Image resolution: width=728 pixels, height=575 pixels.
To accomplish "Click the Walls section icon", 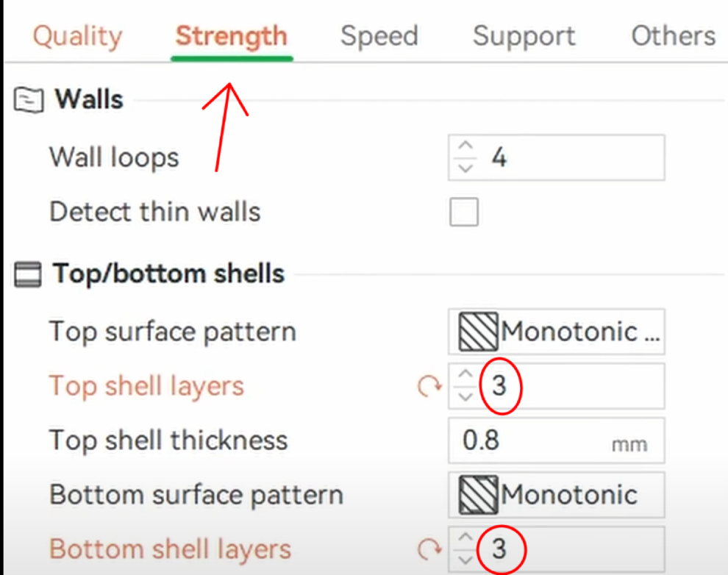I will [29, 100].
